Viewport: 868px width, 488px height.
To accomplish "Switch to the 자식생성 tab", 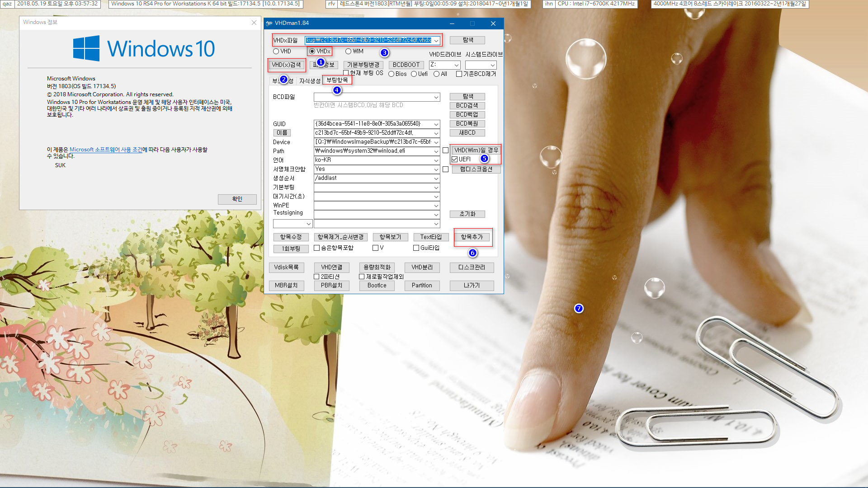I will point(310,81).
